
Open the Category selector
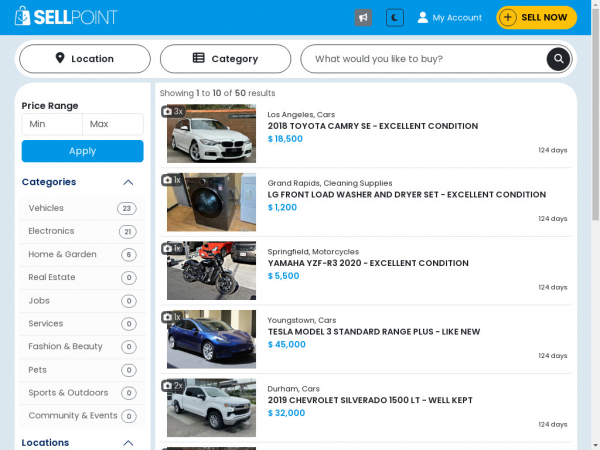click(225, 59)
